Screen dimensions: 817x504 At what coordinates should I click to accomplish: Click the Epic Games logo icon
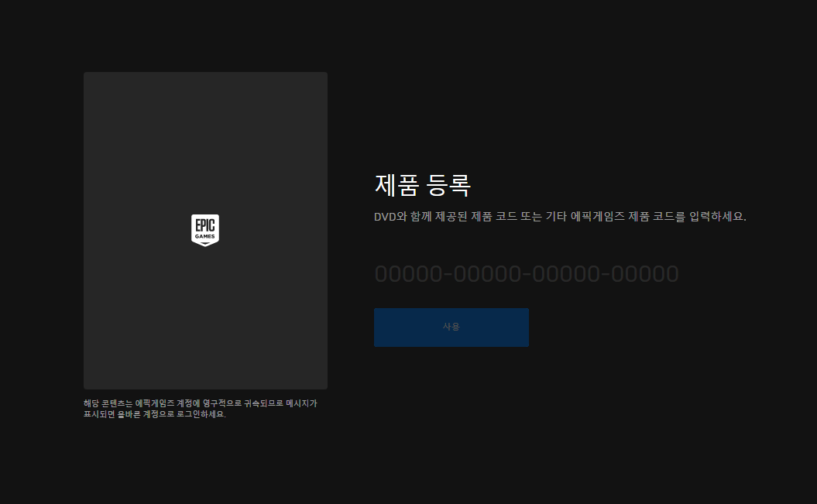click(204, 230)
